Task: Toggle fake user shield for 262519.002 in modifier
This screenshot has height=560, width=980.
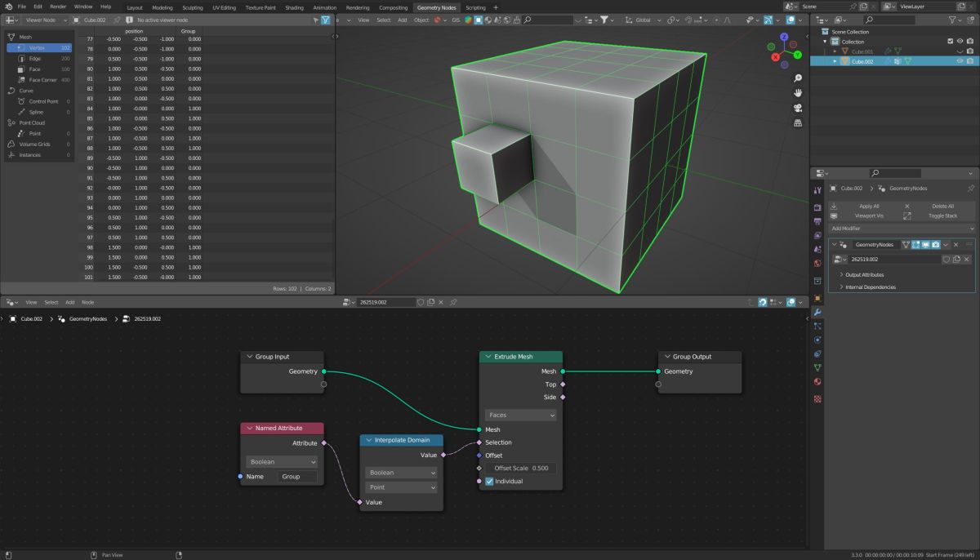Action: click(x=947, y=259)
